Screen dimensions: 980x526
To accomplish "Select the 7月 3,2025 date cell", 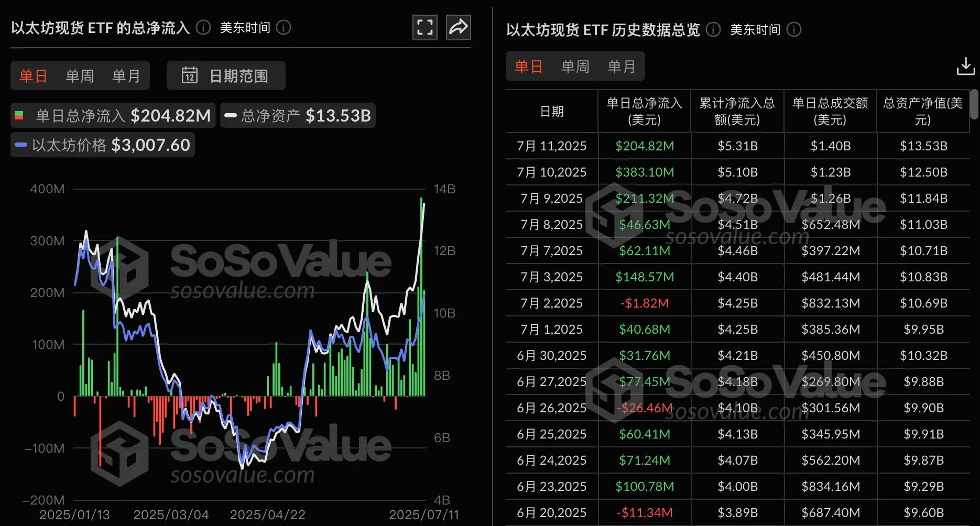I will [x=552, y=277].
